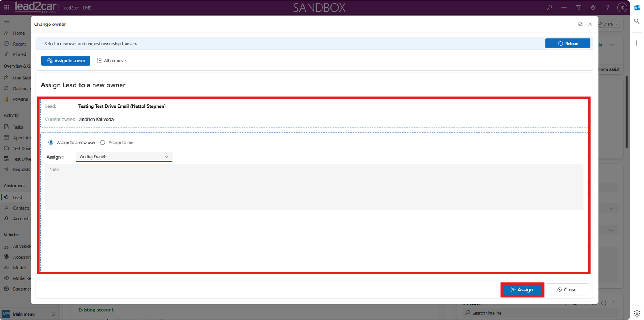Close the Change owner dialog with X

pyautogui.click(x=590, y=24)
